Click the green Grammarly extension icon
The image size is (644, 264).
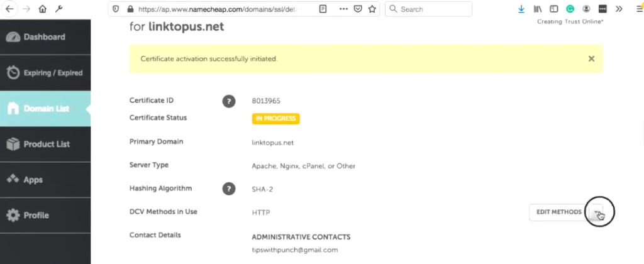tap(570, 9)
